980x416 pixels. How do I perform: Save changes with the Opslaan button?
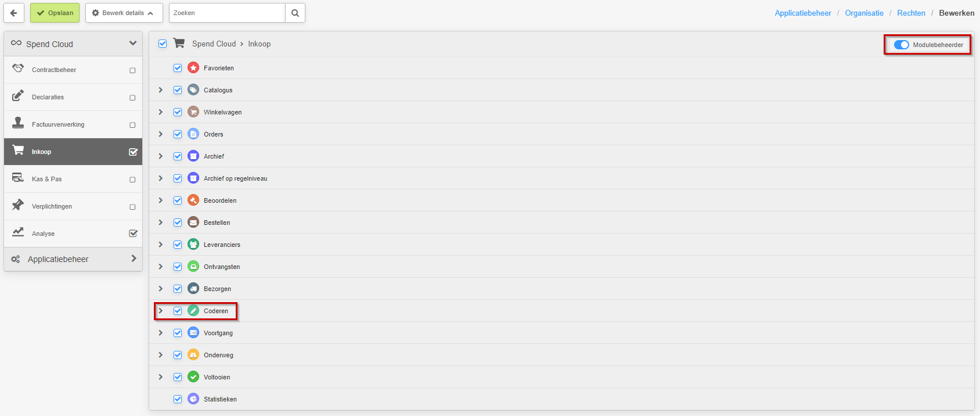tap(55, 13)
